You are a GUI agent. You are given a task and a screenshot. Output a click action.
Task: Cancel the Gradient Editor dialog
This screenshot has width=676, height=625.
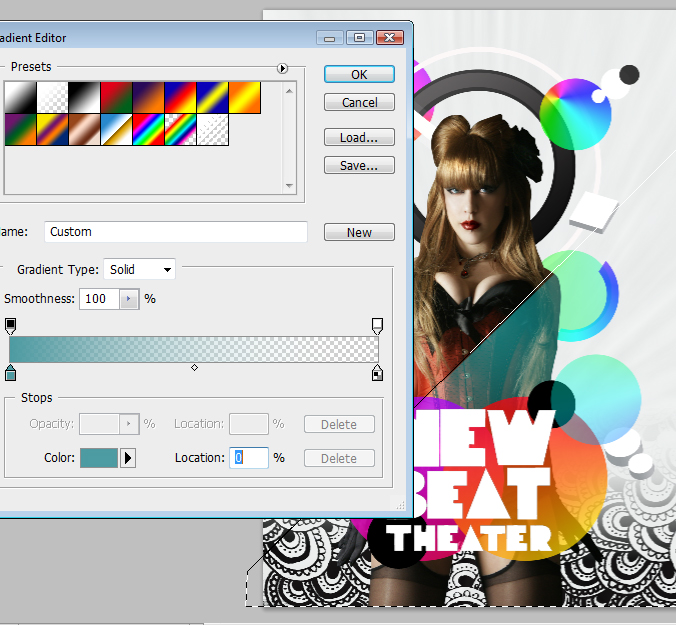point(359,102)
